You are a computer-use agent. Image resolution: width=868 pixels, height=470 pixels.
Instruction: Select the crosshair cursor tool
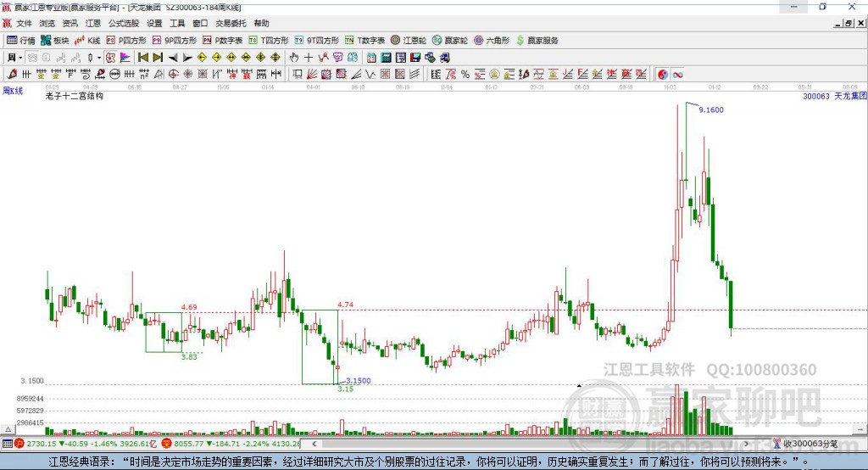click(x=309, y=58)
